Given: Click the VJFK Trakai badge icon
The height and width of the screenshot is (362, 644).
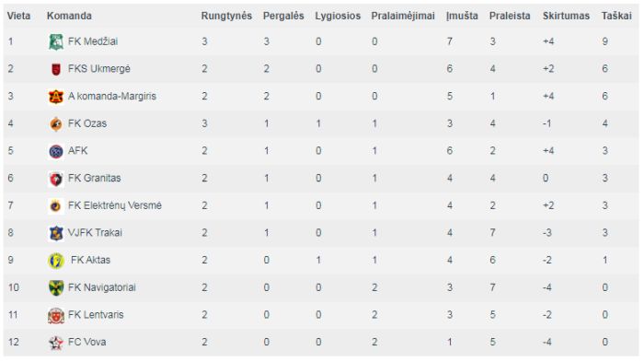Looking at the screenshot, I should (x=56, y=233).
